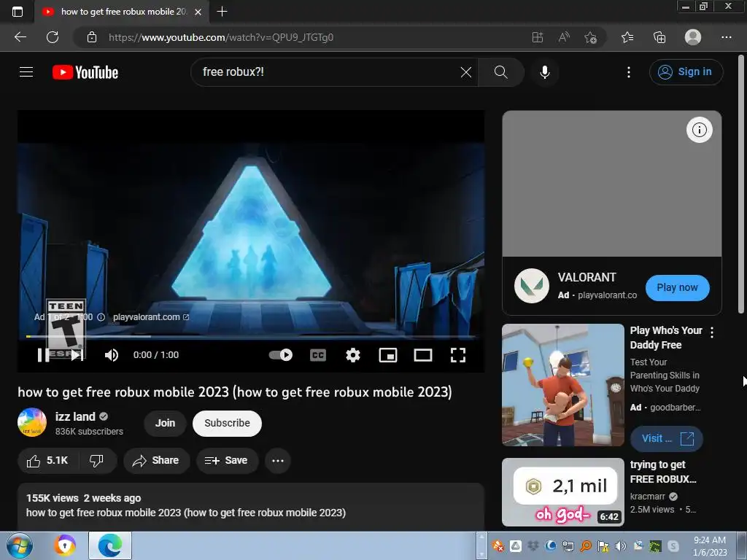Open network connection tray icon

click(568, 546)
